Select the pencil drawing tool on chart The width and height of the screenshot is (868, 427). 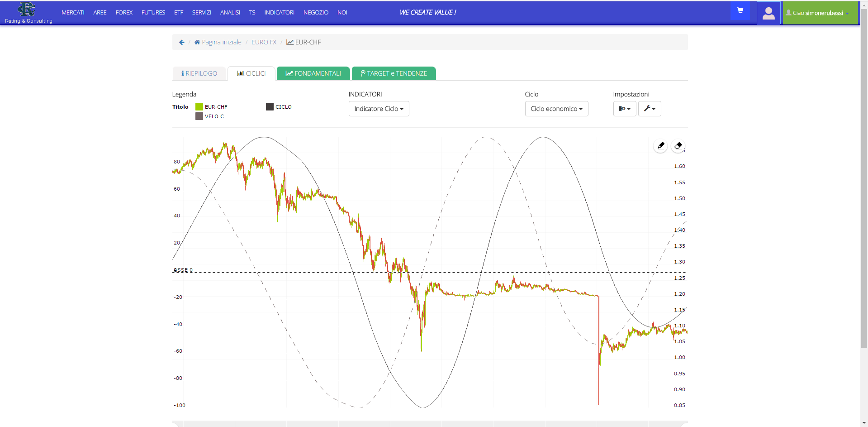click(660, 146)
